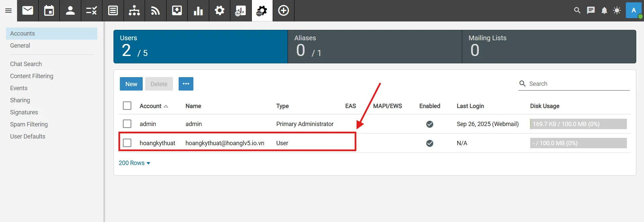This screenshot has height=222, width=644.
Task: Switch to the Aliases tab
Action: tap(374, 47)
